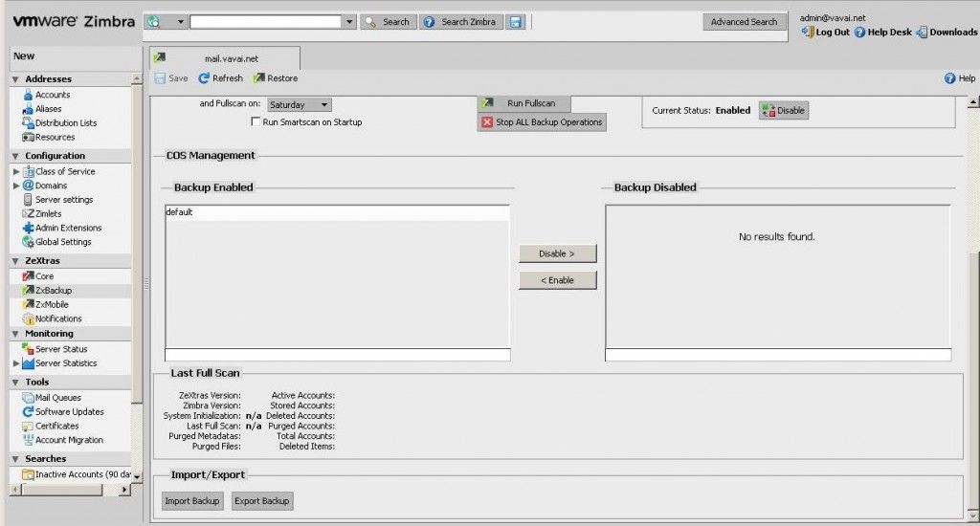Select the Zimlets icon

28,213
